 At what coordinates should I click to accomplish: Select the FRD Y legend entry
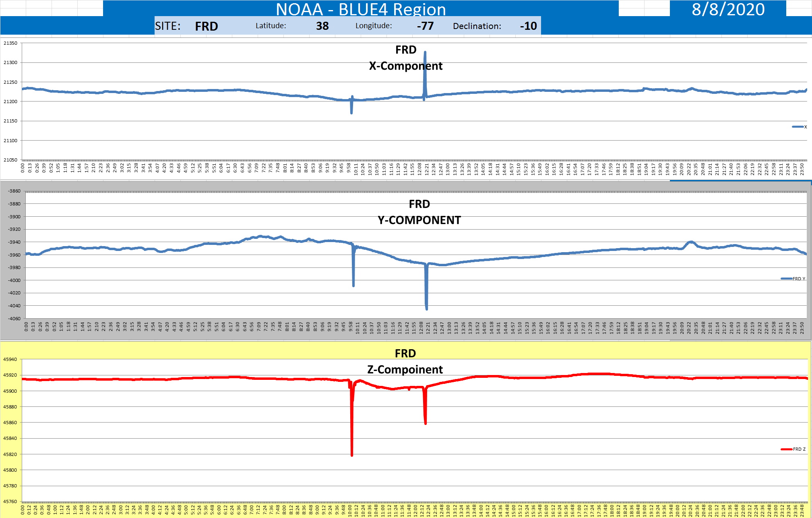click(794, 279)
